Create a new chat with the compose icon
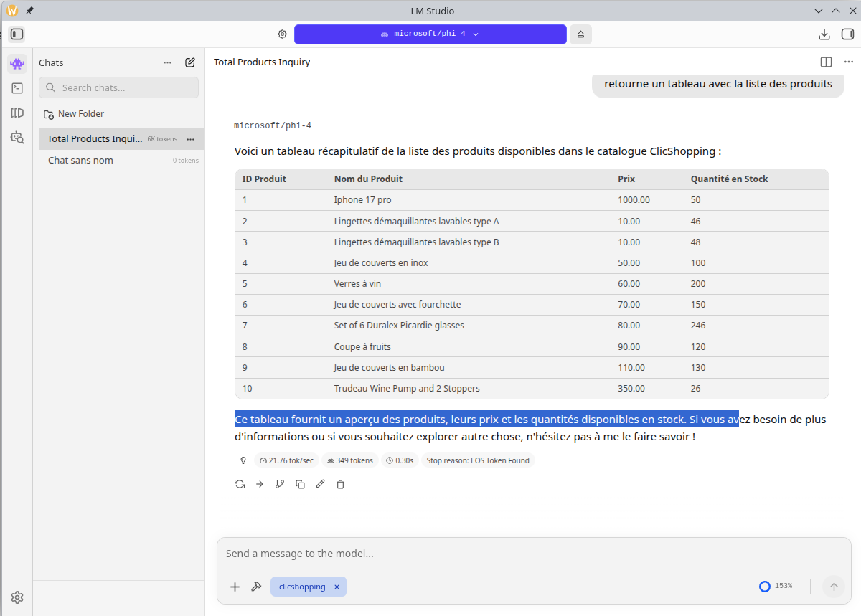The height and width of the screenshot is (616, 861). (x=190, y=62)
